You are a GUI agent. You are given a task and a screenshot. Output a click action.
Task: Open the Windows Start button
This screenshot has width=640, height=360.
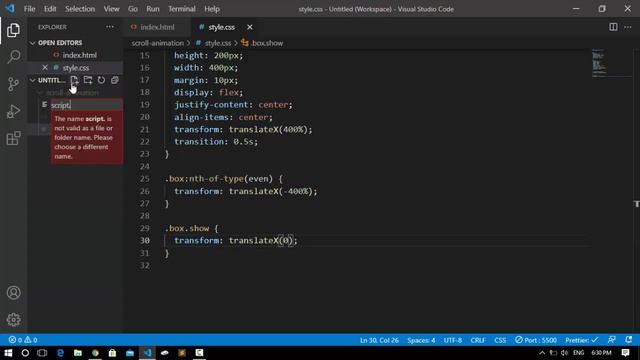8,353
